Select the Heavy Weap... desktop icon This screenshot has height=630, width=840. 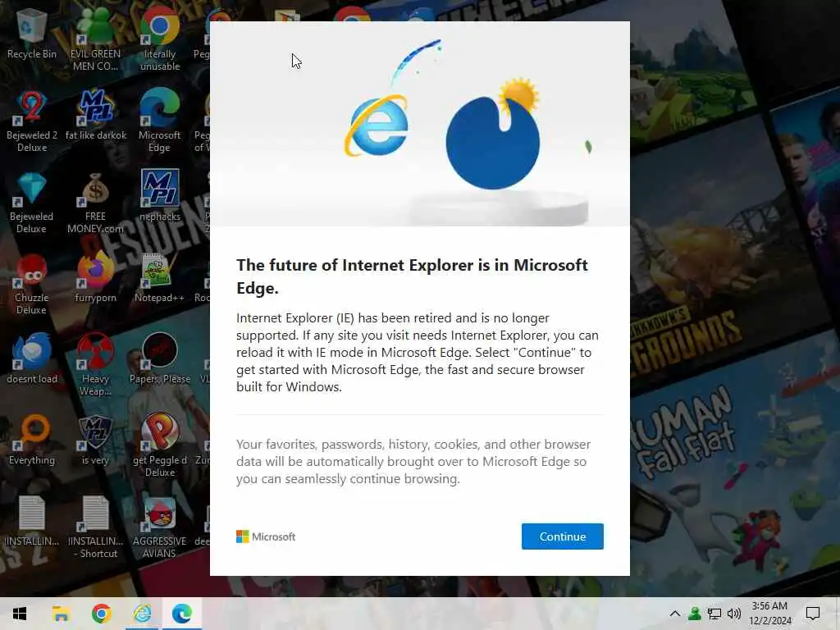pyautogui.click(x=95, y=365)
